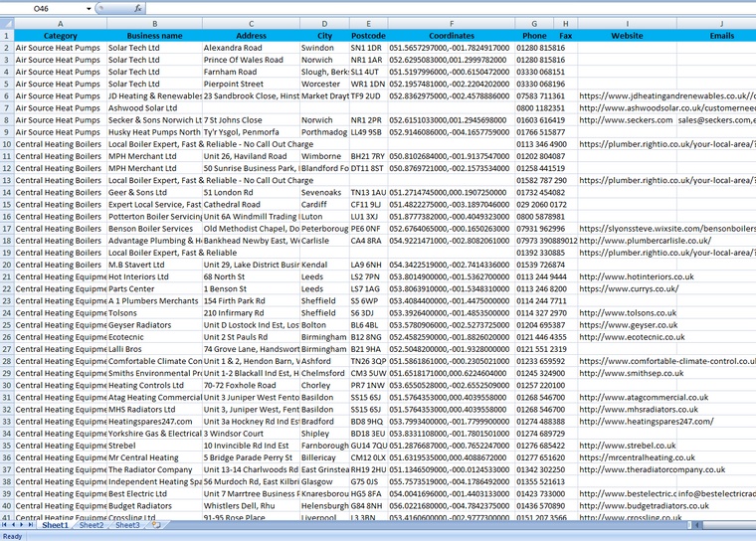This screenshot has width=756, height=541.
Task: Click the 154 Firth Park Rd cell
Action: pos(251,301)
